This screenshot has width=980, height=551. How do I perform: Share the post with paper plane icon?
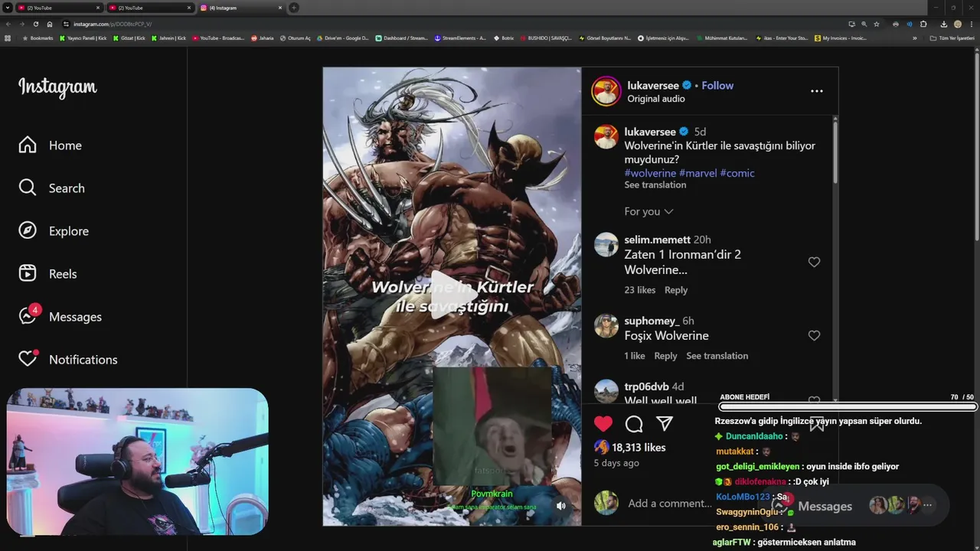665,424
